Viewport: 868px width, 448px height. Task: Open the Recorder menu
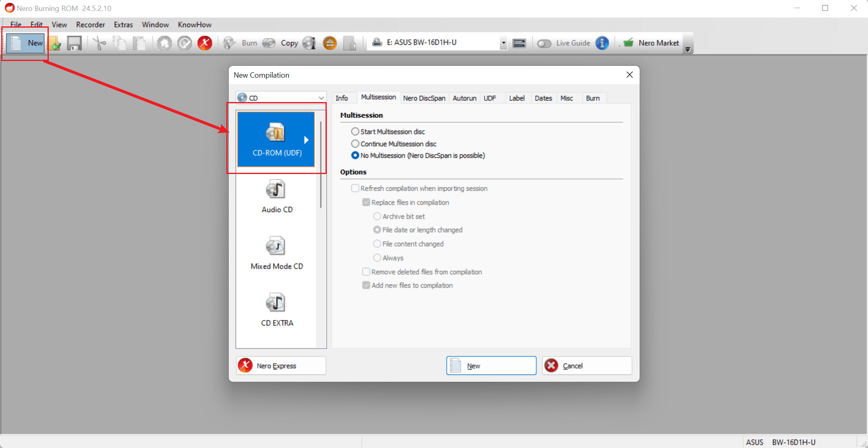tap(90, 24)
